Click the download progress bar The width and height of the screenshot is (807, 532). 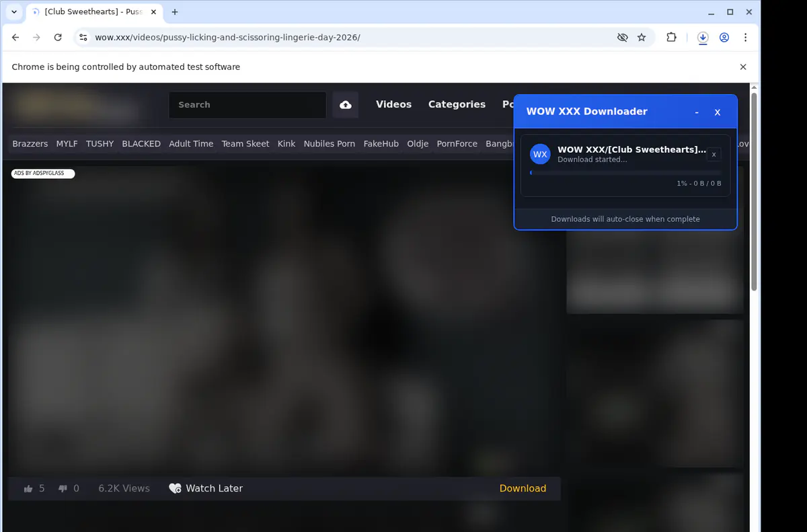click(x=625, y=173)
